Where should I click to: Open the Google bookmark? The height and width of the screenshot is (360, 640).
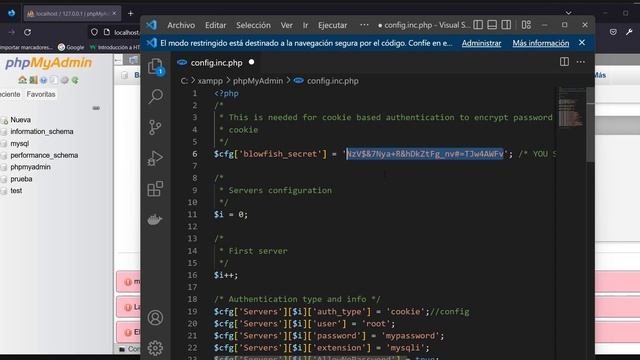(71, 47)
